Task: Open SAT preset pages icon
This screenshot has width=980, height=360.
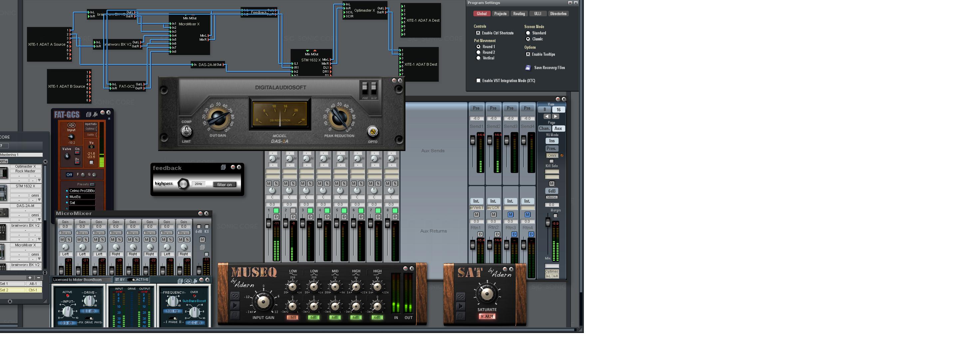Action: (x=460, y=315)
